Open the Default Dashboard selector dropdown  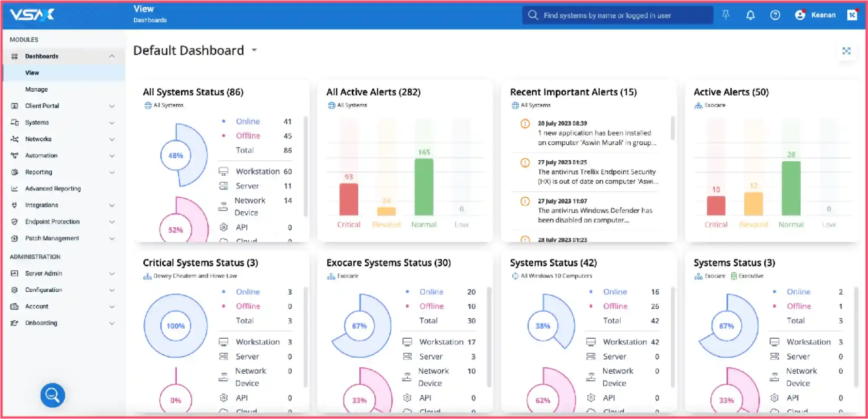254,50
